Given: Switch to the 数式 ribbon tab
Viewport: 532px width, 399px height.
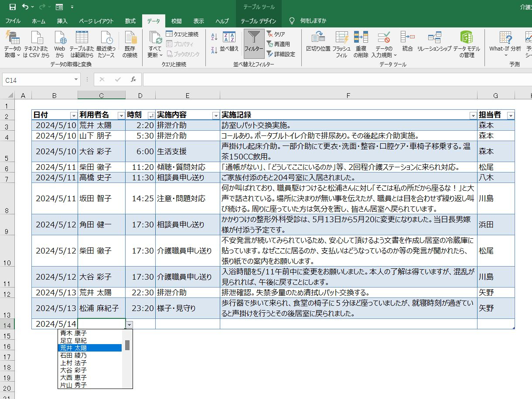Looking at the screenshot, I should pos(130,21).
